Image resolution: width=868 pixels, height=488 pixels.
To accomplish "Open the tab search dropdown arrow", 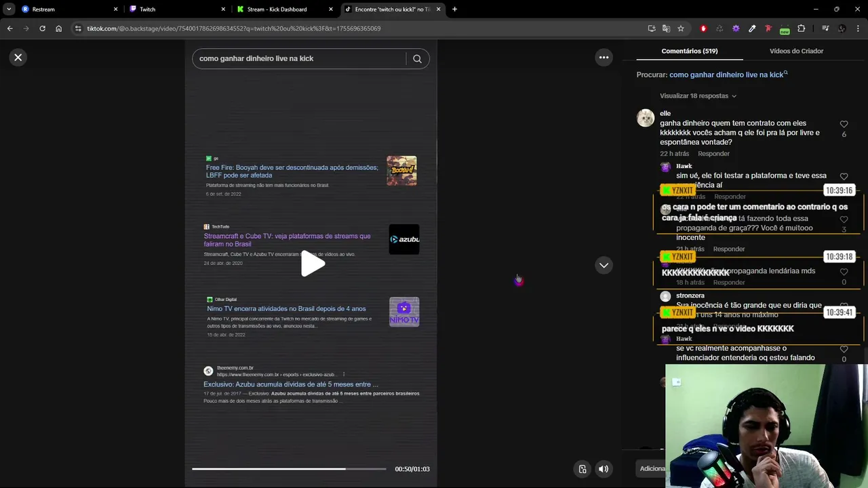I will [x=8, y=9].
